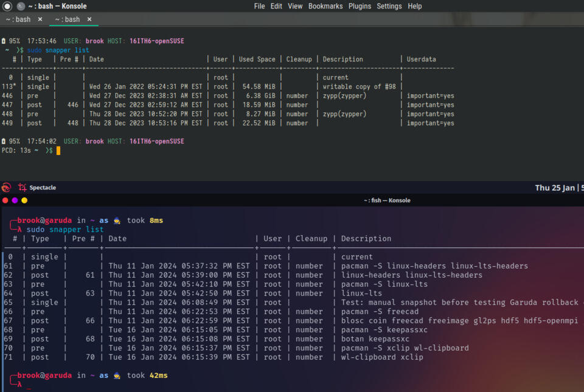Click 'sudo snapper list' in fish window

pos(65,230)
